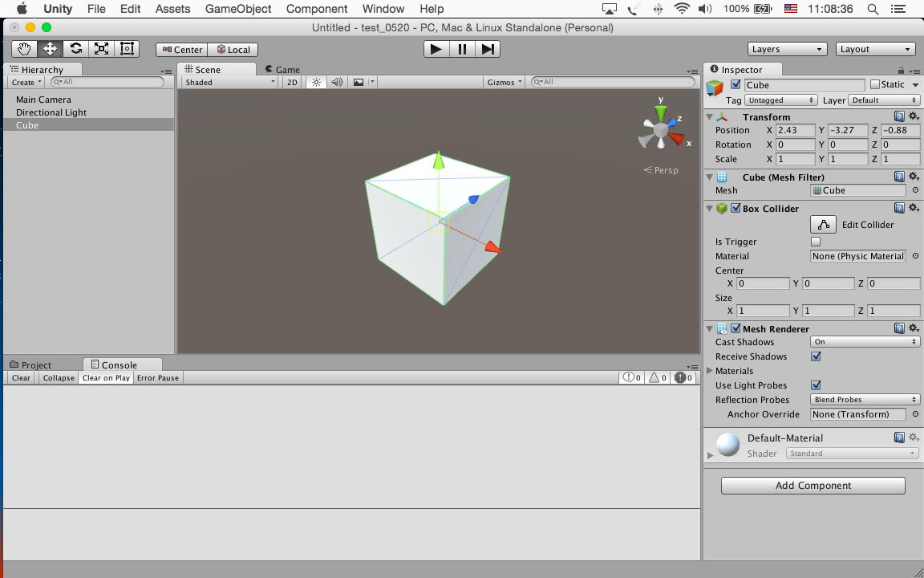Open the Layers dropdown
The image size is (924, 578).
pyautogui.click(x=787, y=49)
